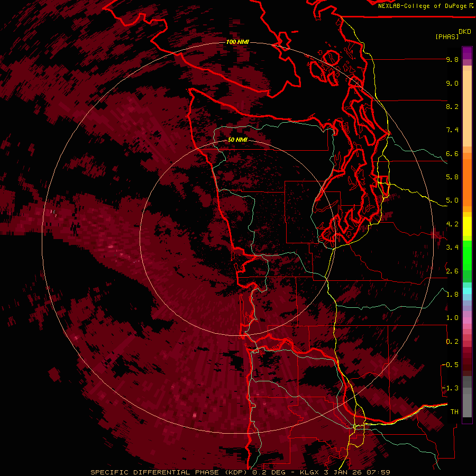Click the NEXLAB-College of DuPage label
Viewport: 476px width, 476px height.
click(423, 6)
